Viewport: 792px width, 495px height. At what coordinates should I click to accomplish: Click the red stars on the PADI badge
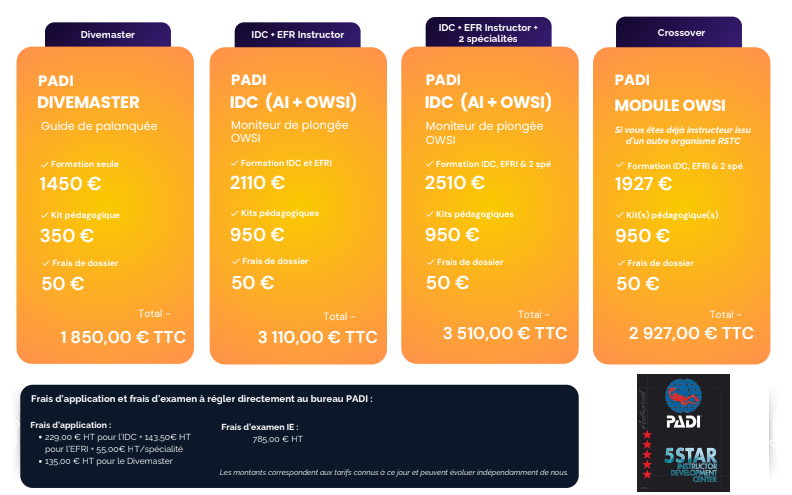point(647,455)
